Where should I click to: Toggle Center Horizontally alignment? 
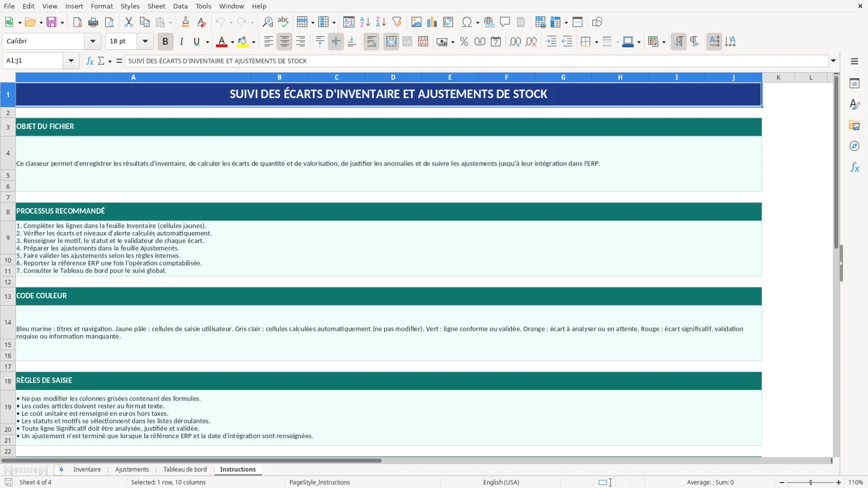(x=285, y=42)
